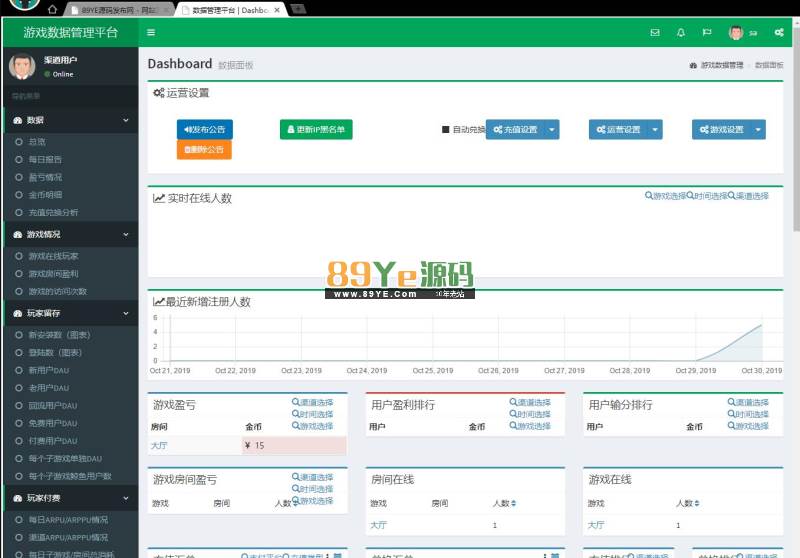Open the middle 运营设置 button's dropdown arrow

pos(655,130)
